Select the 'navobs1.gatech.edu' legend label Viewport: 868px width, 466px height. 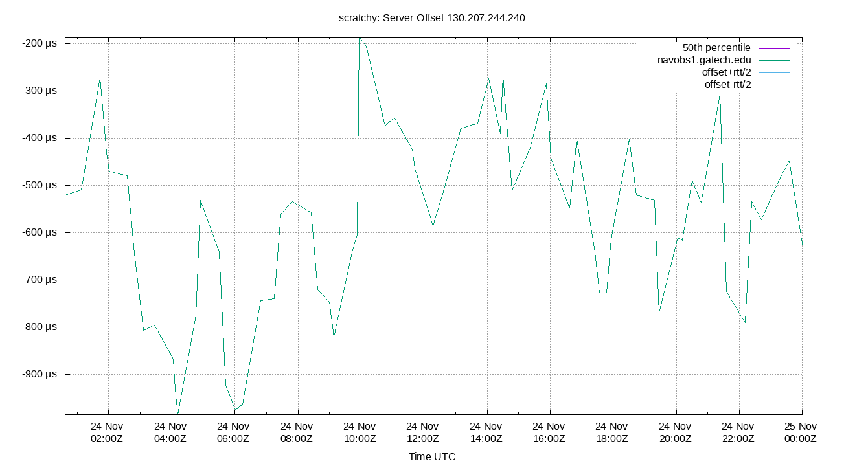point(704,60)
